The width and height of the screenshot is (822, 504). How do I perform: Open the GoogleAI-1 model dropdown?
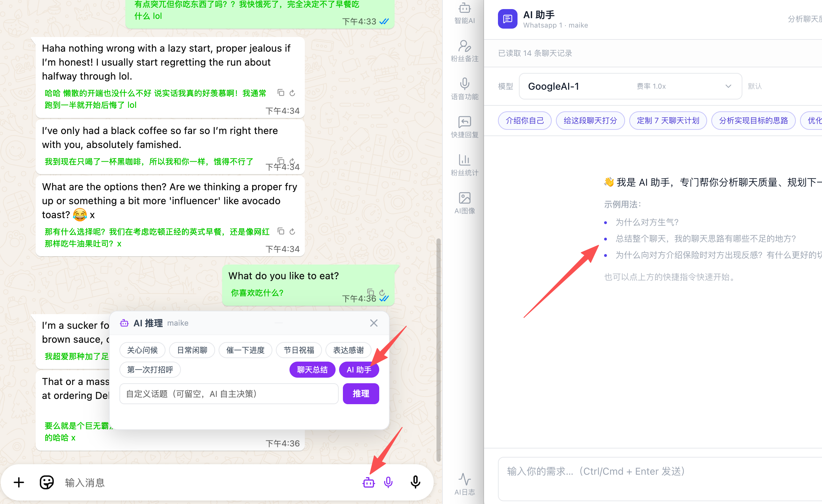pyautogui.click(x=630, y=86)
